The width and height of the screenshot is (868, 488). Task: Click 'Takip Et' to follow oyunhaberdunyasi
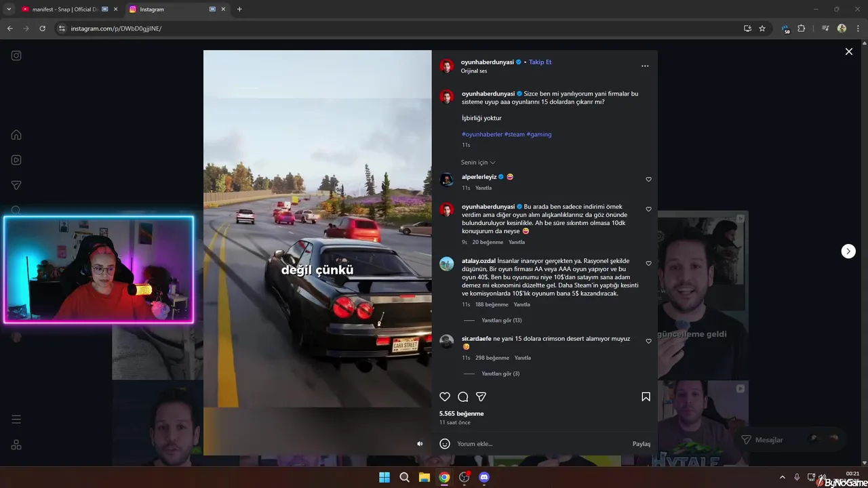pos(540,62)
